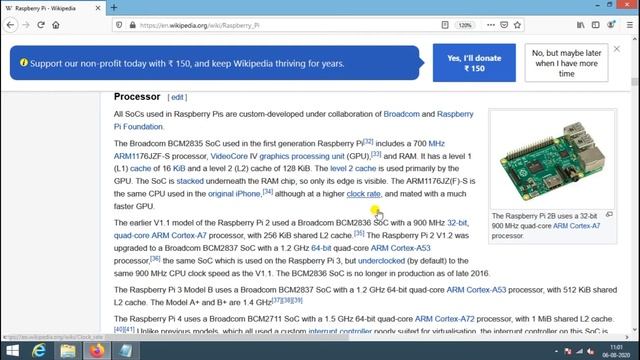Image resolution: width=640 pixels, height=360 pixels.
Task: Switch to Firefox in the taskbar
Action: point(97,351)
